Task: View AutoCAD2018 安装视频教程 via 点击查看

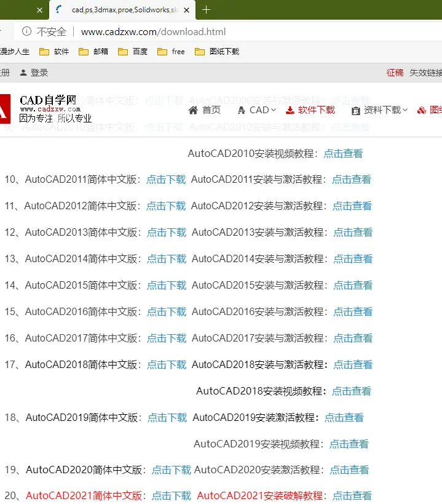Action: tap(351, 391)
